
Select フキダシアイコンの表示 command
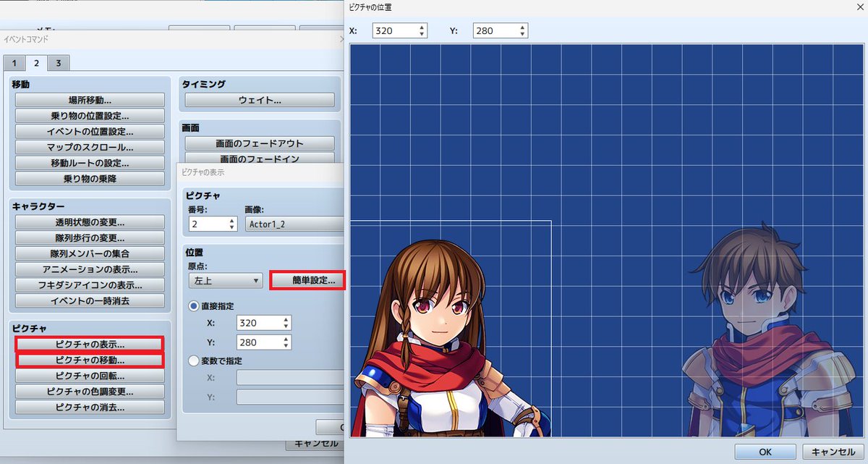(90, 284)
